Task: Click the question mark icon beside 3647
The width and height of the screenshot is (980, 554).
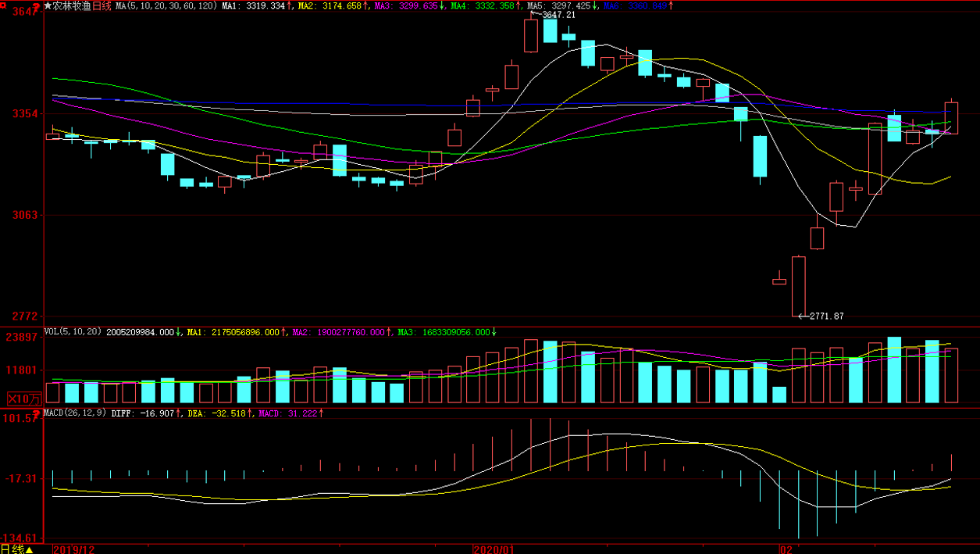Action: (36, 9)
